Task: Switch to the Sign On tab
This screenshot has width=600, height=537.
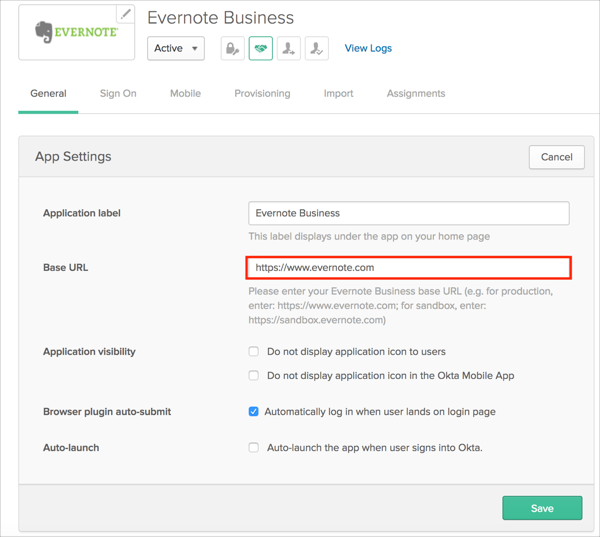Action: tap(118, 93)
